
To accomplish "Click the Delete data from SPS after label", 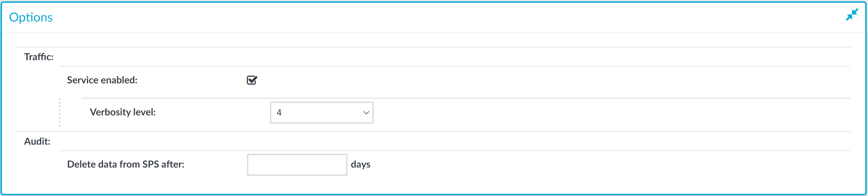I will pyautogui.click(x=126, y=164).
